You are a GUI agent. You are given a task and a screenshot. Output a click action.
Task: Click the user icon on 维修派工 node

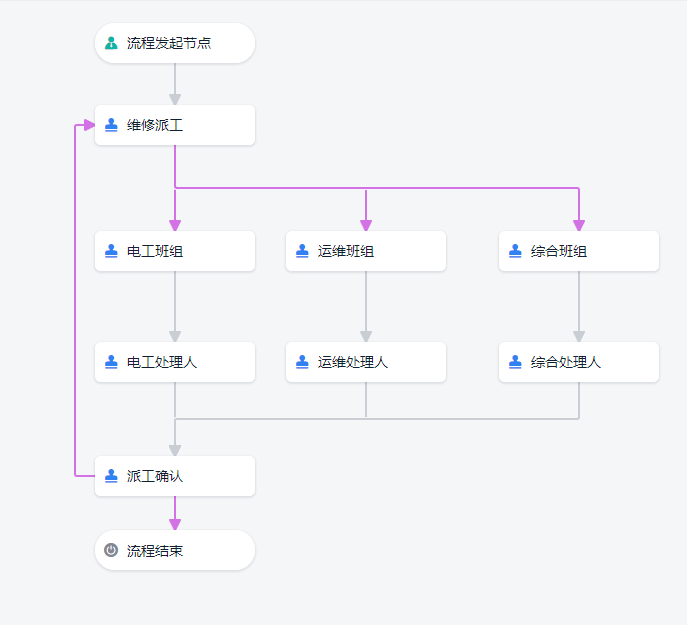(x=111, y=125)
